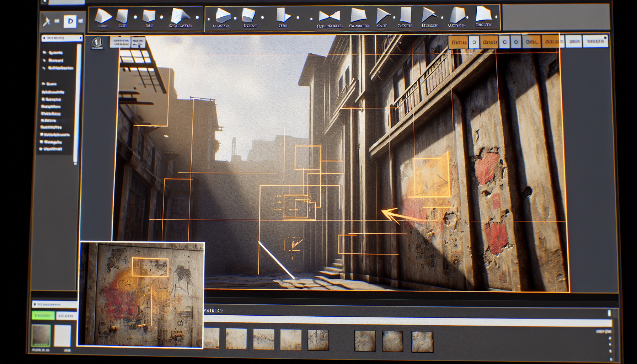Click the tall pyramid shape at first toolbar group end
Image resolution: width=637 pixels, height=364 pixels.
180,16
